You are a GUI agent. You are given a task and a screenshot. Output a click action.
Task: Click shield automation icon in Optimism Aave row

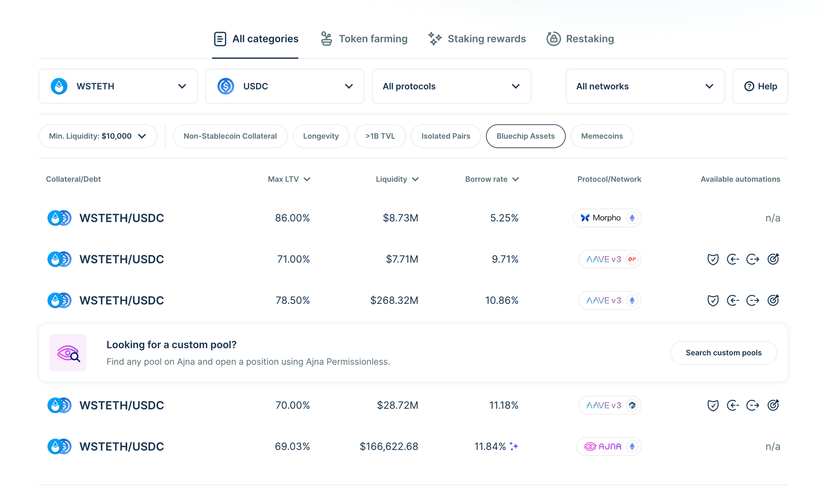[713, 259]
